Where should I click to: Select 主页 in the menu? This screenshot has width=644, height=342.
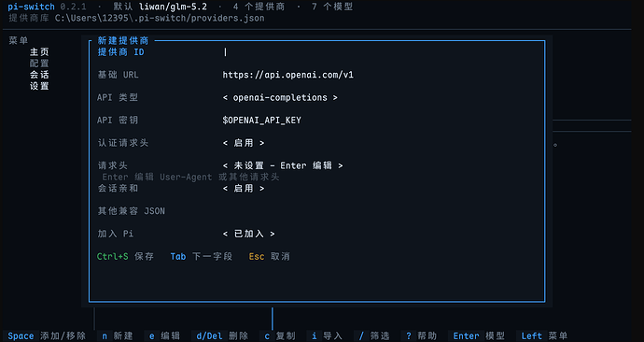click(x=39, y=51)
